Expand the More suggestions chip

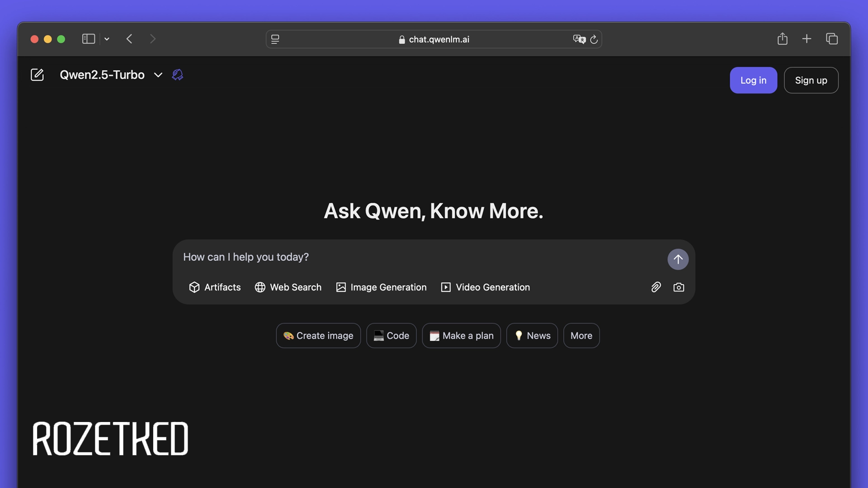click(x=581, y=336)
